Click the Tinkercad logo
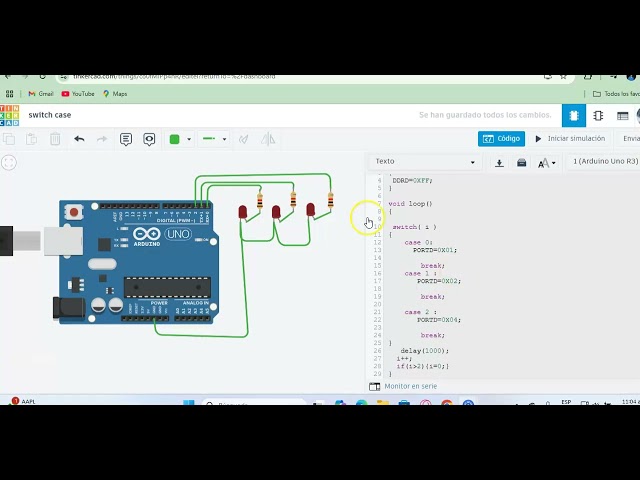Viewport: 640px width, 480px height. tap(9, 115)
